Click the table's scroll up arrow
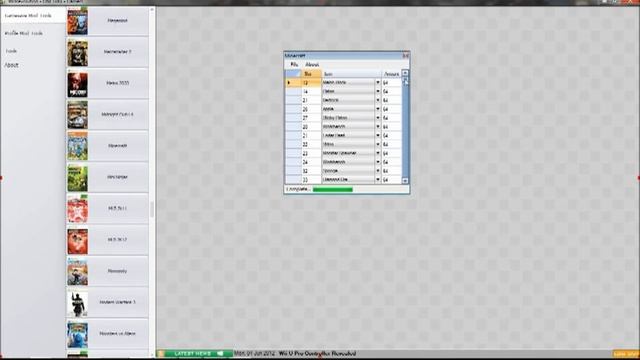640x360 pixels. 405,73
